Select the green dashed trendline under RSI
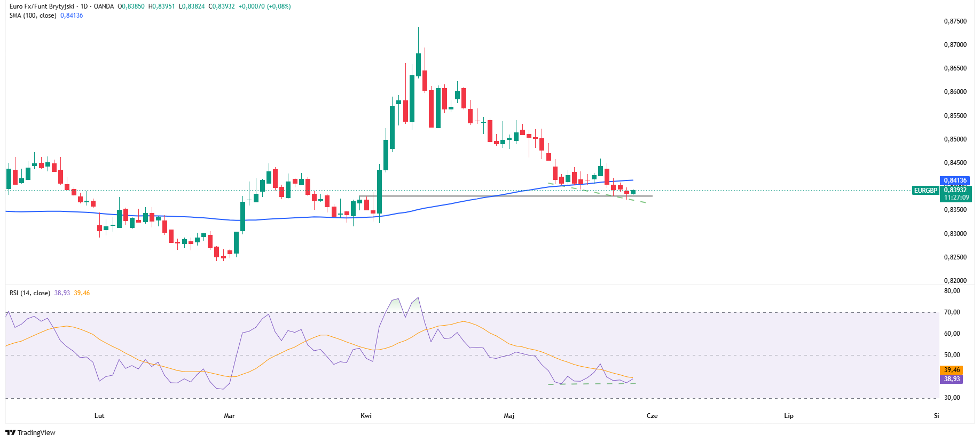 (592, 384)
